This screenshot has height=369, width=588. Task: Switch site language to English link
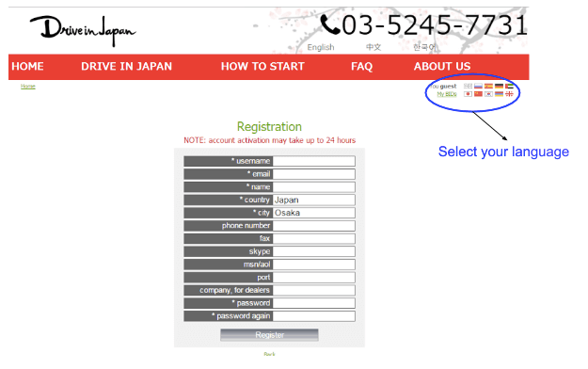tap(321, 47)
